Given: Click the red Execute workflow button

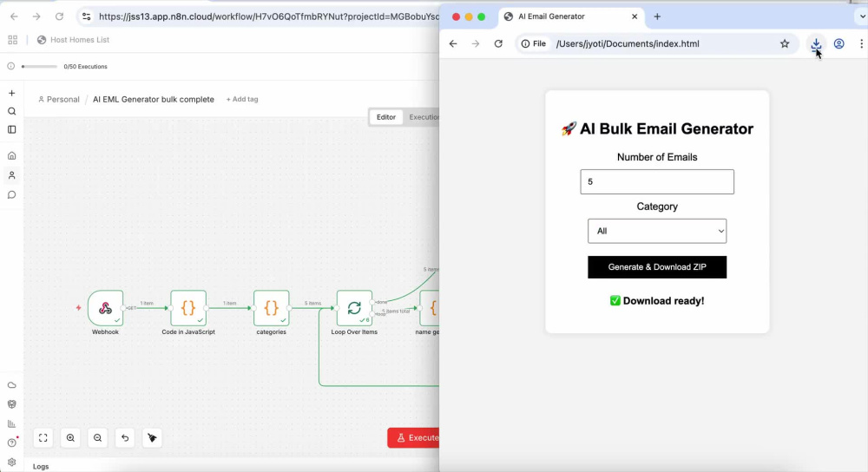Looking at the screenshot, I should coord(414,437).
